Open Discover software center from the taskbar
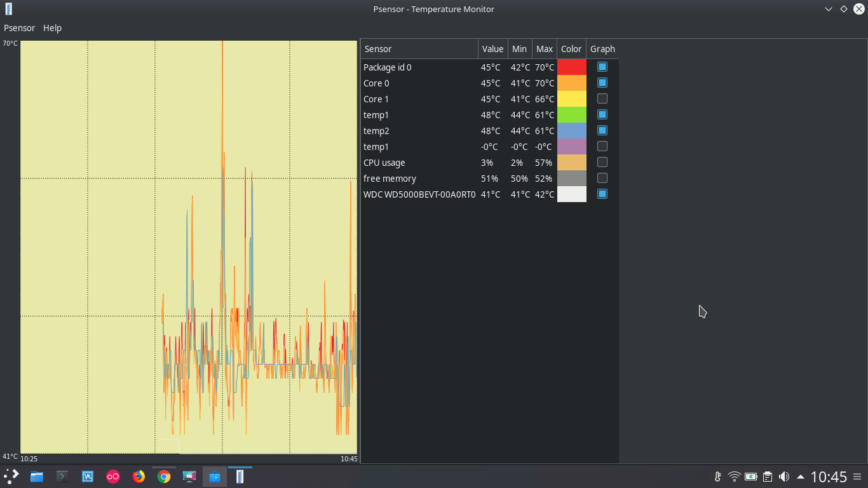 click(214, 476)
